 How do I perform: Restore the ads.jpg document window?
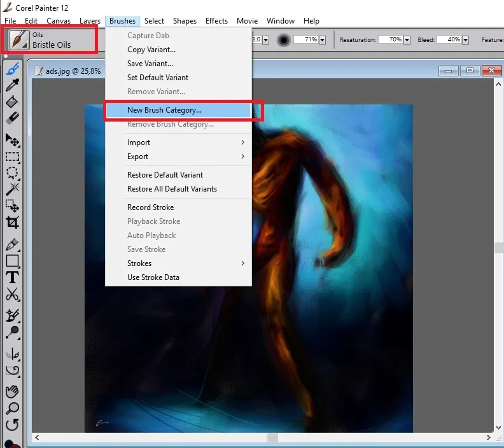click(x=470, y=71)
